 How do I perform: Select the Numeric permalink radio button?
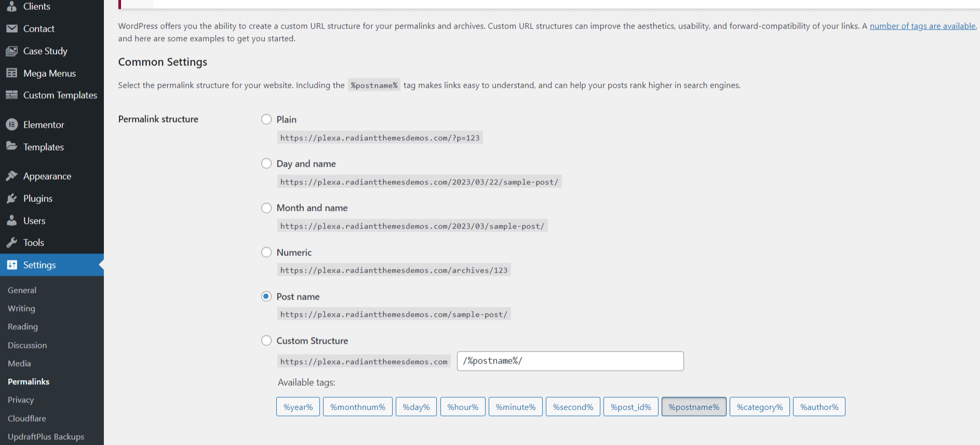tap(266, 252)
